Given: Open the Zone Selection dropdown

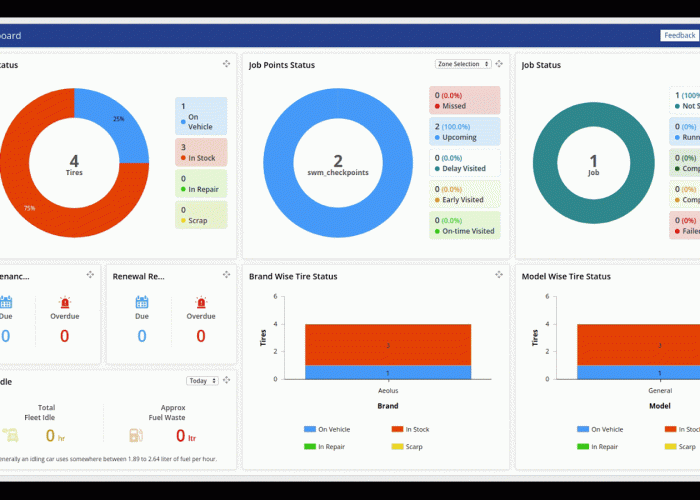Looking at the screenshot, I should pos(463,64).
